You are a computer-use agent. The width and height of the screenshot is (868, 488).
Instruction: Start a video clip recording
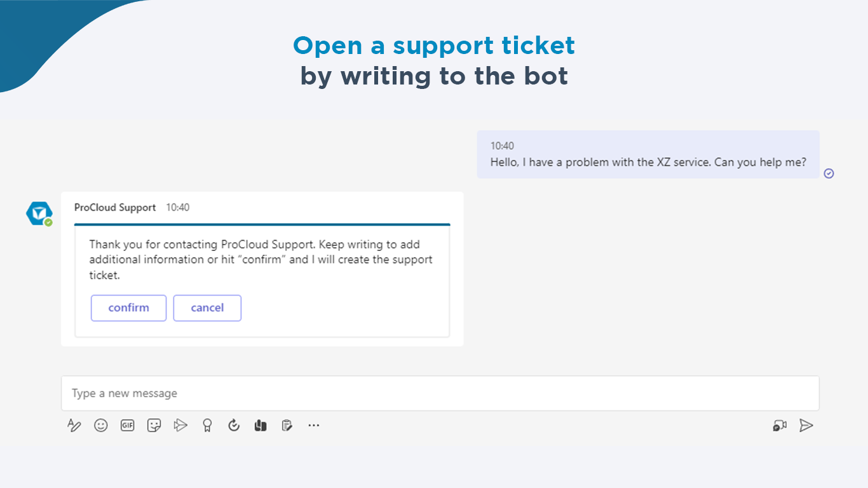click(780, 425)
